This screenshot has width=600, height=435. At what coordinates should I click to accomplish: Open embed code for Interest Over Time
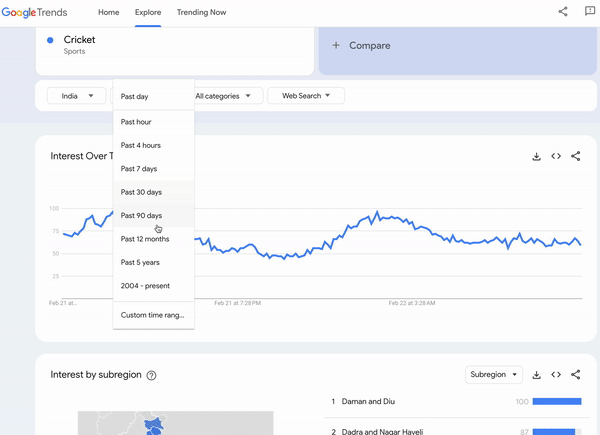point(556,156)
